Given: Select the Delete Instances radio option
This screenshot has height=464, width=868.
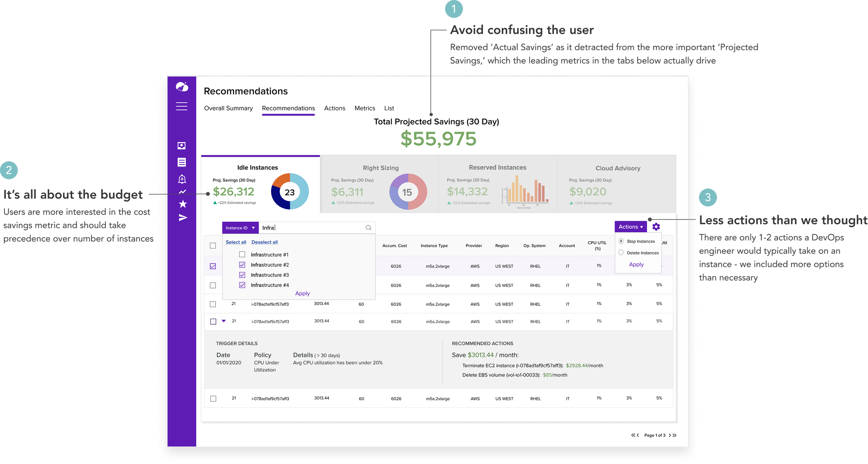Looking at the screenshot, I should 621,253.
